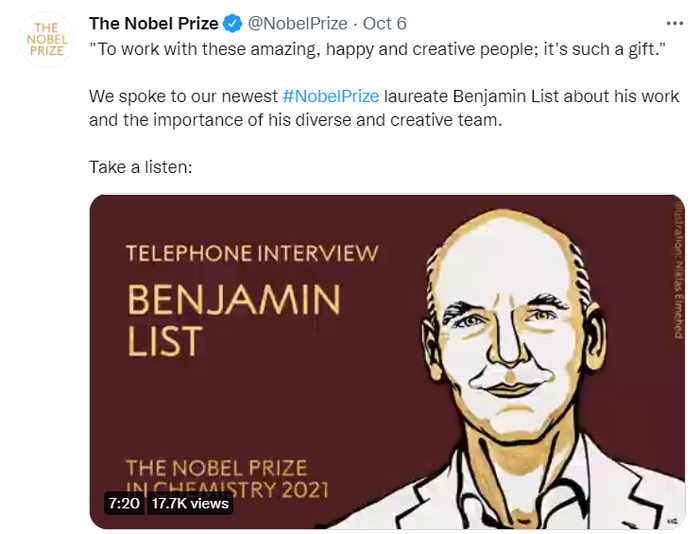Click the "Take a listen:" text
Screen dimensions: 700x534
[x=140, y=166]
